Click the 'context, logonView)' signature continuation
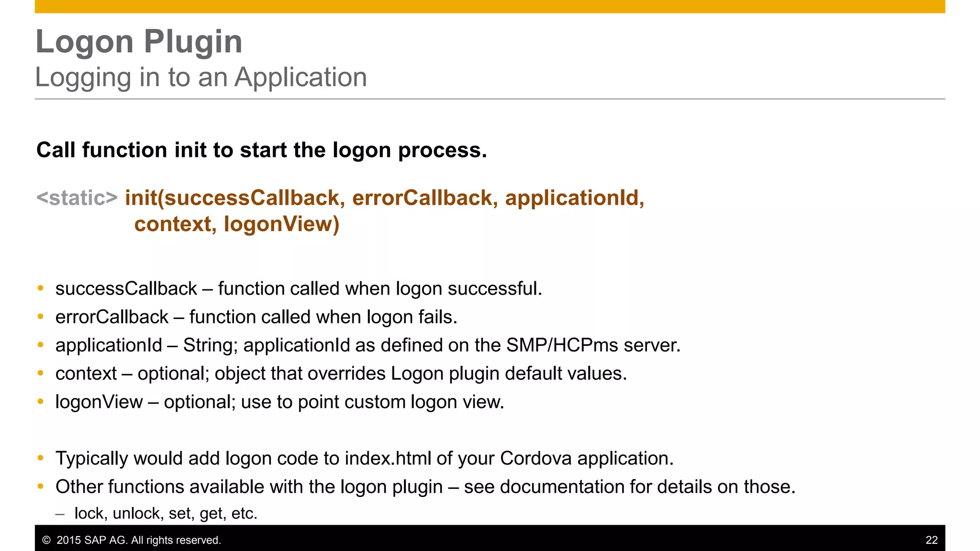Screen dimensions: 980x551 237,224
